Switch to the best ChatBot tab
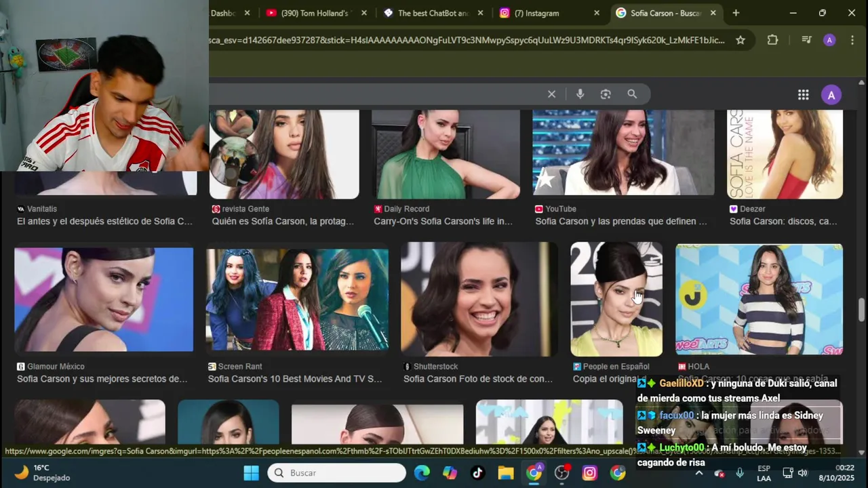Screen dimensions: 868x488 click(x=433, y=13)
